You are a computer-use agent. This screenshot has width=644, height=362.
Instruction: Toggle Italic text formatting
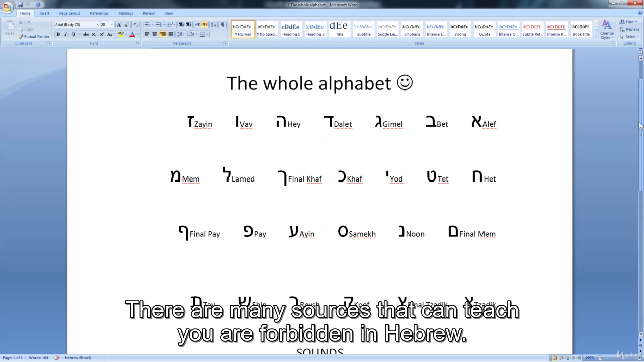pyautogui.click(x=65, y=34)
